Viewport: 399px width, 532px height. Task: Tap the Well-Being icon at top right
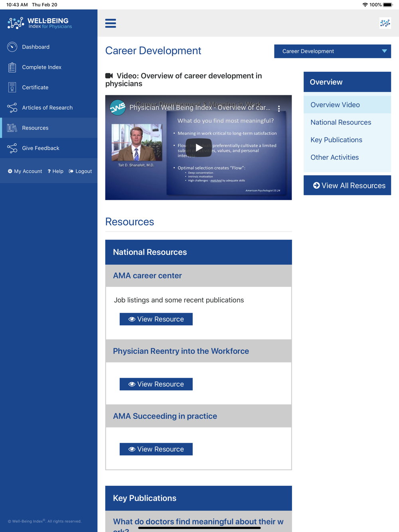point(385,23)
